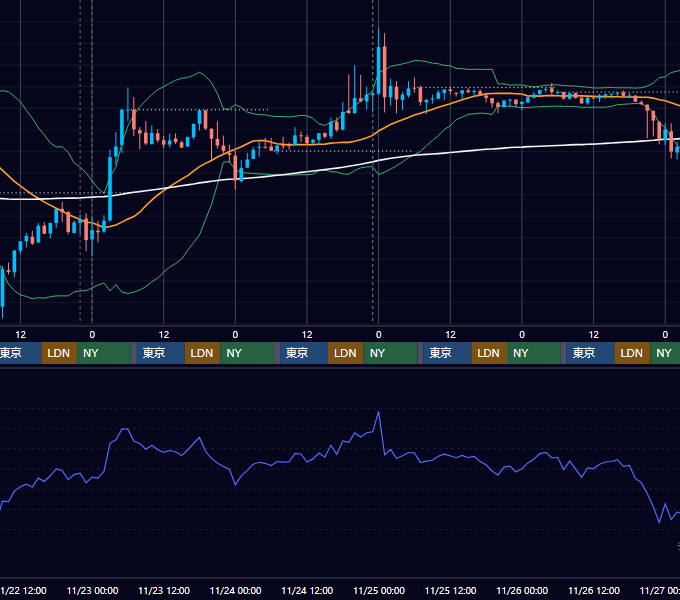Click the NY session block crossing 11/24 00:00
Image resolution: width=680 pixels, height=600 pixels.
(x=247, y=353)
